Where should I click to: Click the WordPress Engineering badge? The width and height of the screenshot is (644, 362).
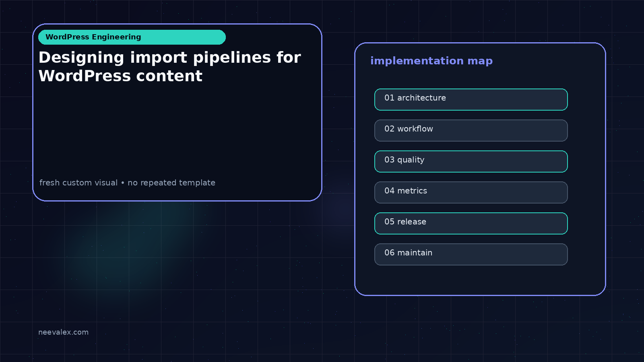click(132, 37)
